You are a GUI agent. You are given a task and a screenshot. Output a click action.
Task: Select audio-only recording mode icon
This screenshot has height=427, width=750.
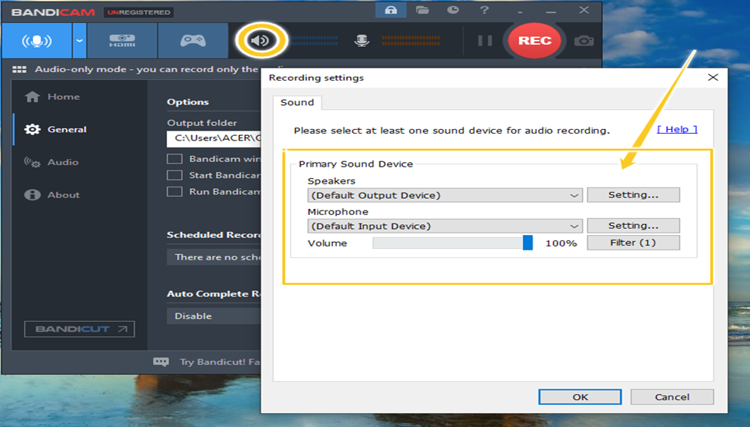point(37,41)
